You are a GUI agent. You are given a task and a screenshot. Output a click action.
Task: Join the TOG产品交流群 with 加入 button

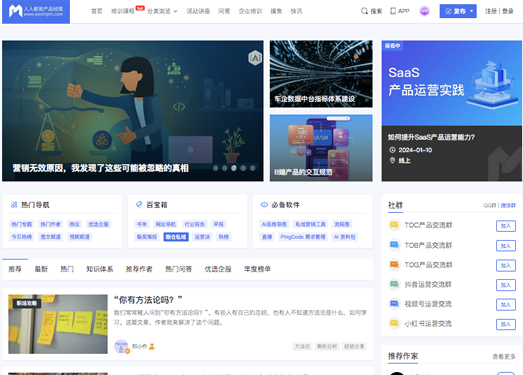click(506, 265)
